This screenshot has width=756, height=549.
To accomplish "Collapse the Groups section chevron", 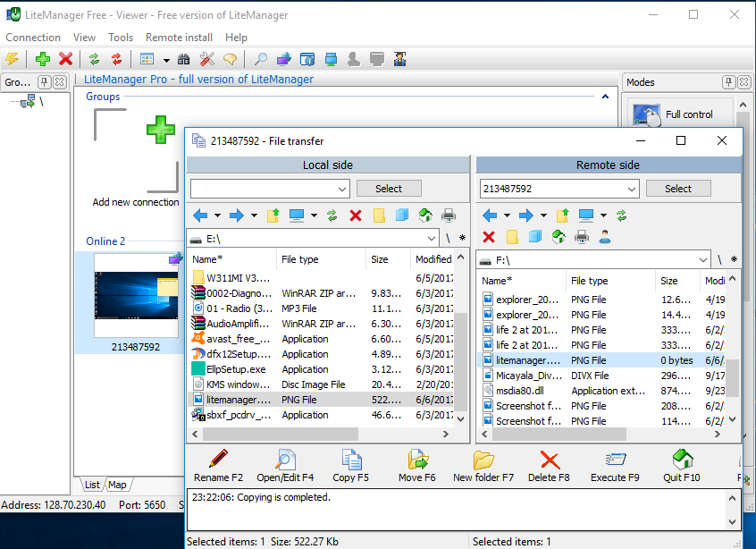I will click(605, 97).
